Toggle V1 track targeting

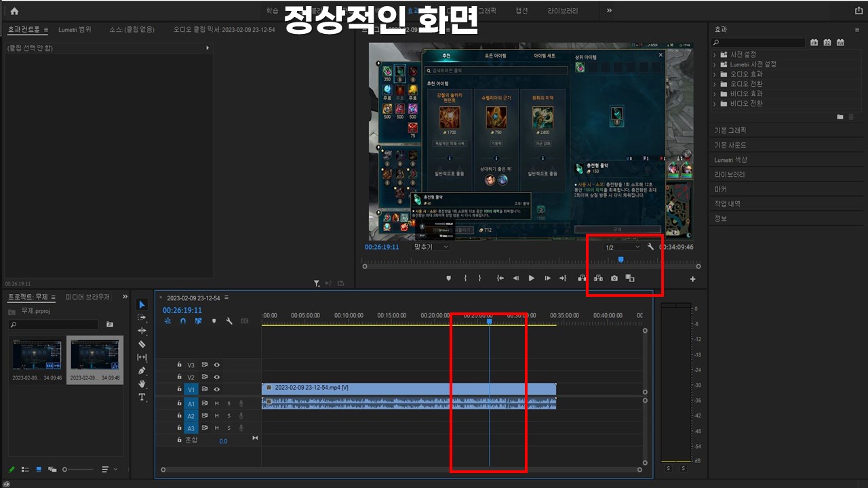(191, 390)
